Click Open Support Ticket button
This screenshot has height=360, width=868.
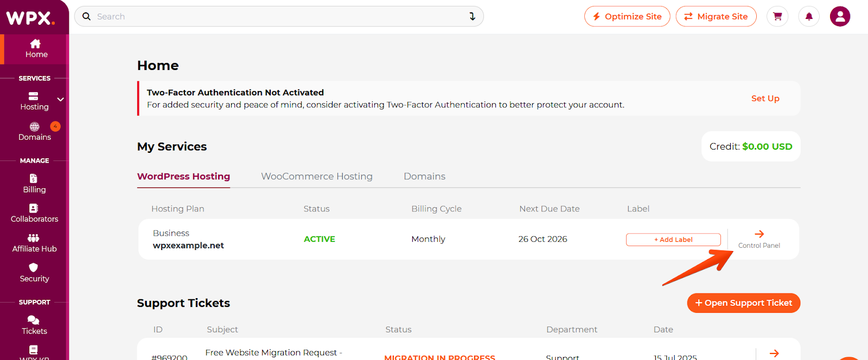pos(743,303)
